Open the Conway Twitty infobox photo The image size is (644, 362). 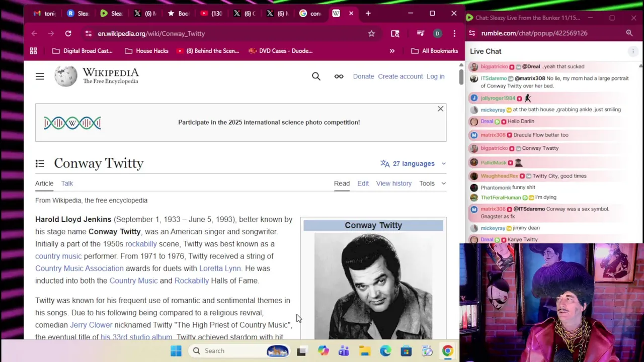tap(373, 286)
